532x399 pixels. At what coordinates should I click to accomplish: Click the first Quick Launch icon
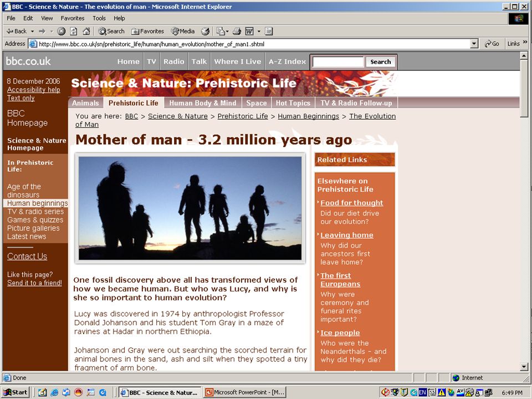tap(43, 392)
